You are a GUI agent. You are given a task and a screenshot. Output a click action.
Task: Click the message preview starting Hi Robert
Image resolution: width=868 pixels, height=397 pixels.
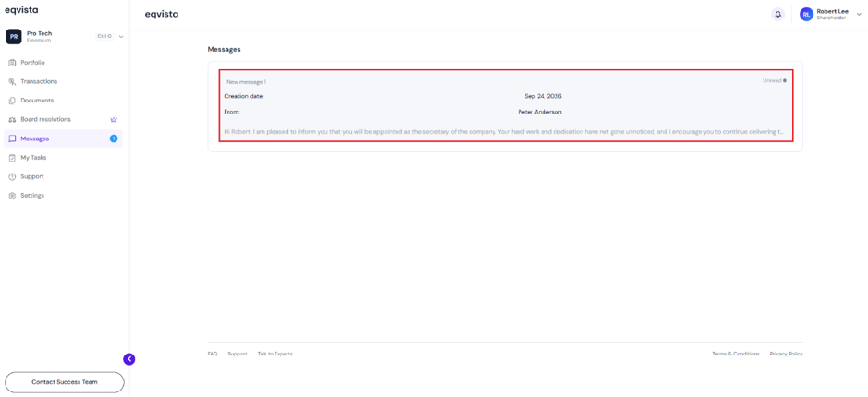(x=504, y=132)
